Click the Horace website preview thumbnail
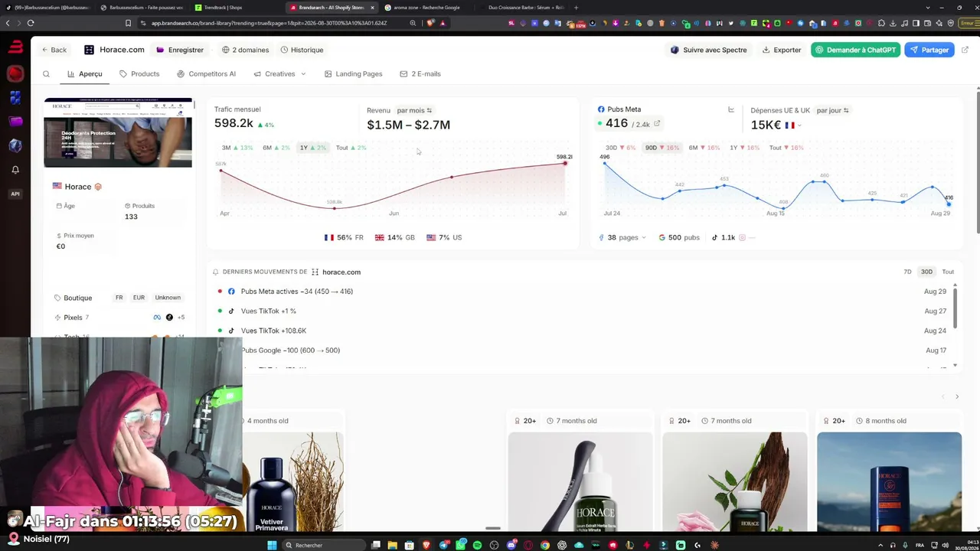 (118, 132)
